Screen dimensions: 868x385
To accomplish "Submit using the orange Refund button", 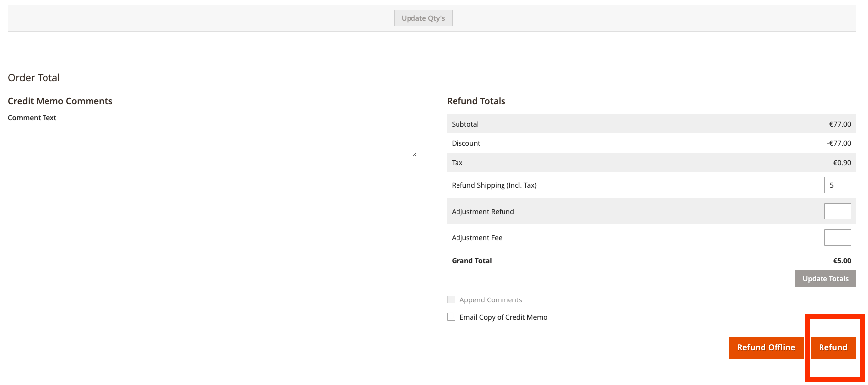I will pos(833,347).
